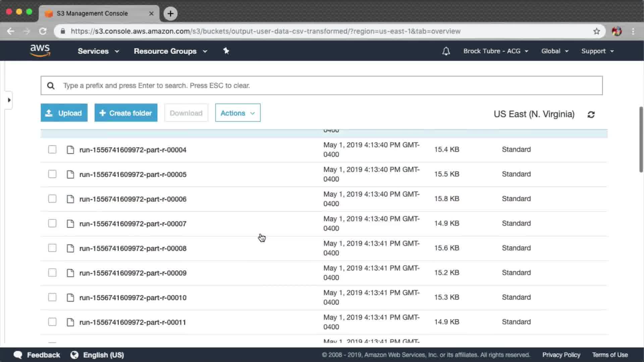This screenshot has width=644, height=362.
Task: Open the English (US) language globe icon
Action: (x=74, y=355)
